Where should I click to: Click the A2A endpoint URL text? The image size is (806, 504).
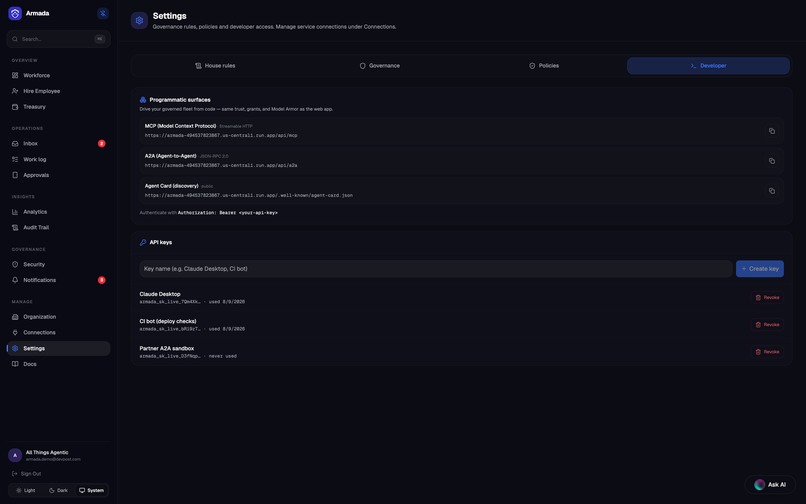pos(221,166)
